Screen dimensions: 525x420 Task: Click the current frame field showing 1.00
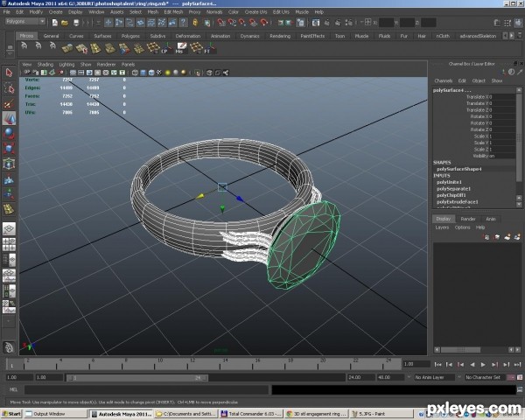(416, 364)
